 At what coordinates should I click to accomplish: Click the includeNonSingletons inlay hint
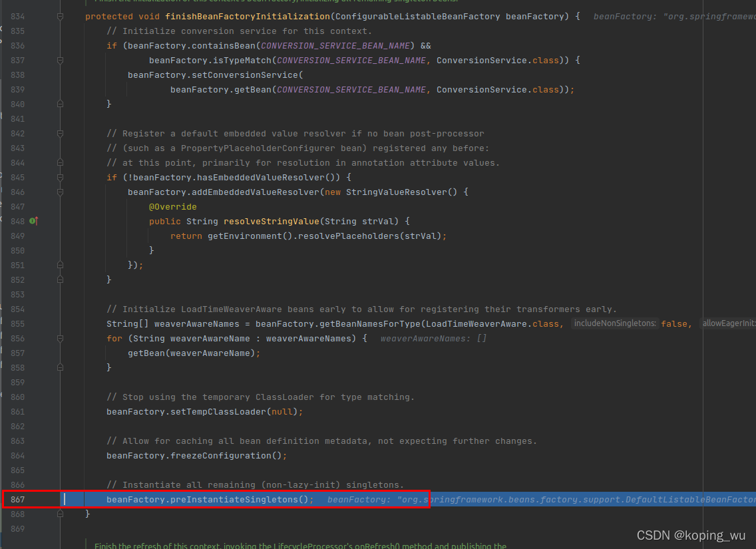[615, 323]
